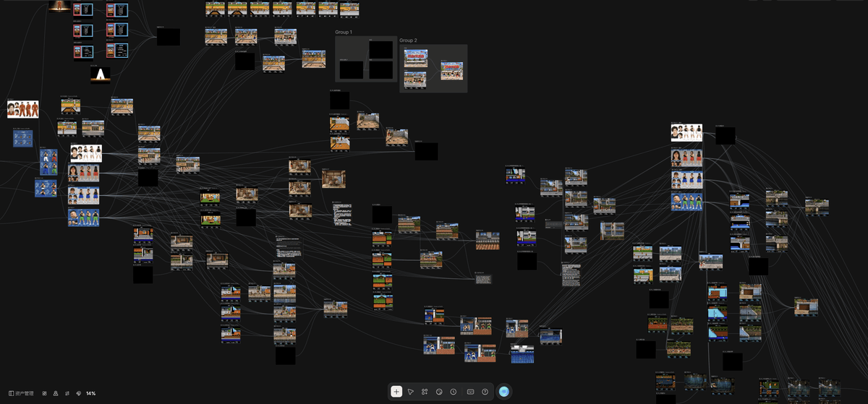Screen dimensions: 868x404
Task: Select the white text note node in the canvas center
Action: coord(341,214)
